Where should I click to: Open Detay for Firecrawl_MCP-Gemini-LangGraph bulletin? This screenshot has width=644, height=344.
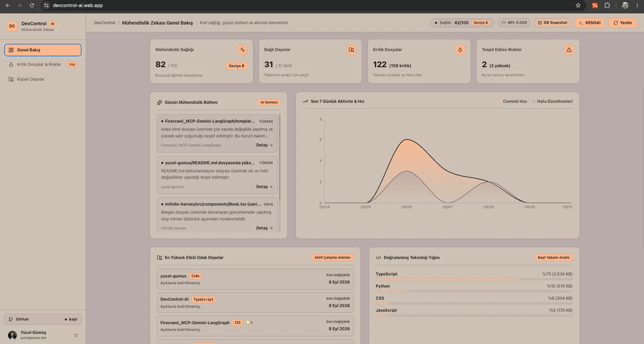(264, 145)
